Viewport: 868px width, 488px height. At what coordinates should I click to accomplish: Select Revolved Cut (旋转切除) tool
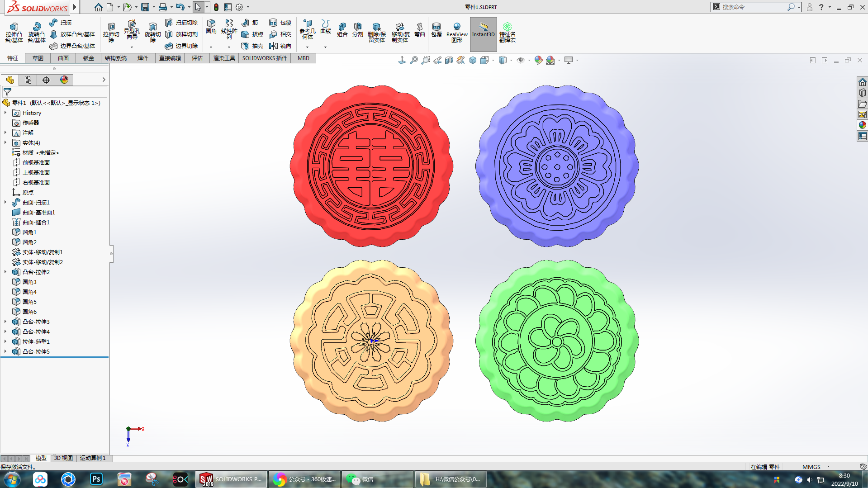click(x=152, y=33)
